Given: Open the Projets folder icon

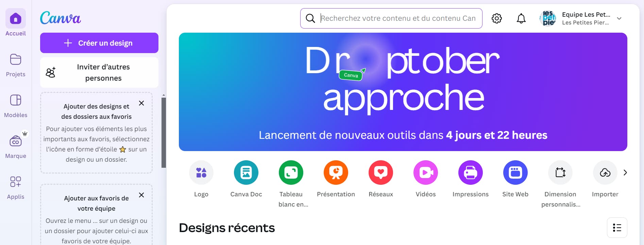Looking at the screenshot, I should (16, 60).
